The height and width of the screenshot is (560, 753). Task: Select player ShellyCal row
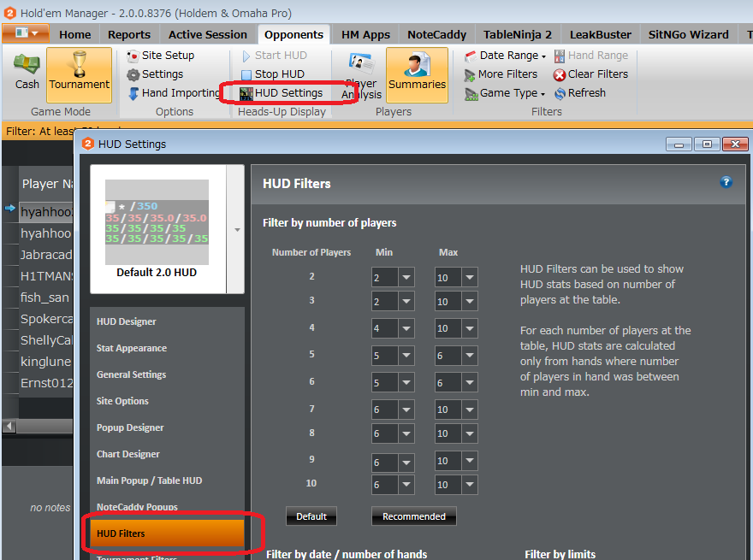coord(46,340)
